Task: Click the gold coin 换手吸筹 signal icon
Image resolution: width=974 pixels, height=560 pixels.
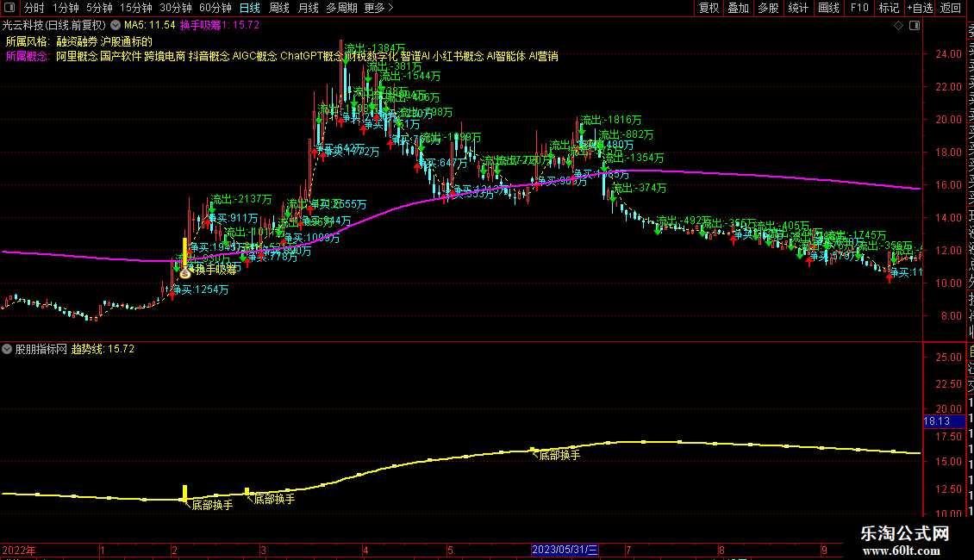Action: point(184,273)
